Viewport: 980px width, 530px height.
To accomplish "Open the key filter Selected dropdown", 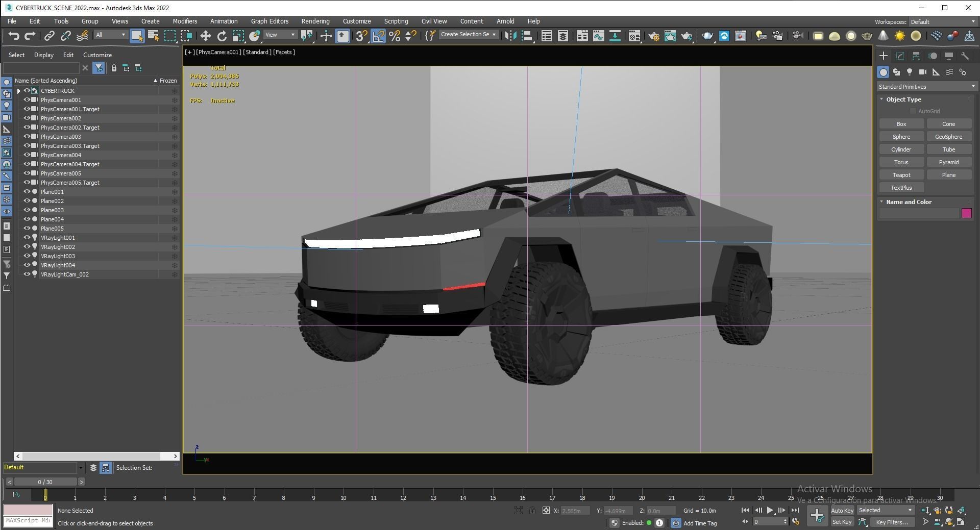I will click(885, 510).
